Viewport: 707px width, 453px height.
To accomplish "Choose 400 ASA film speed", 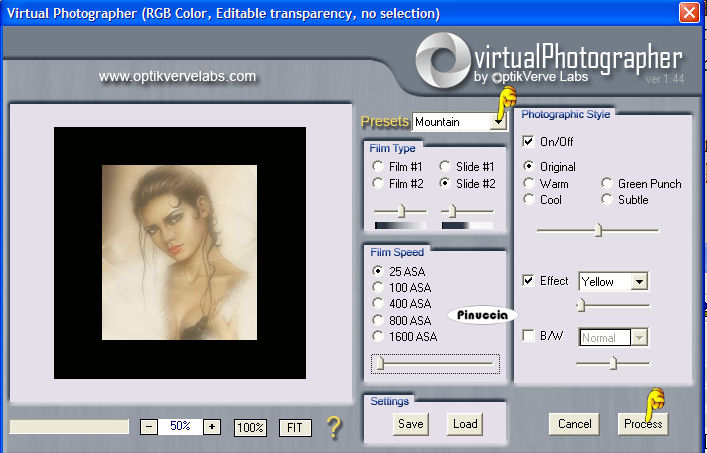I will click(378, 303).
